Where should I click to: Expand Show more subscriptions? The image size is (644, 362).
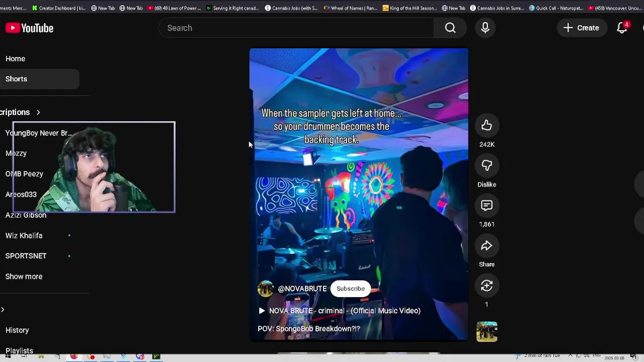[x=24, y=277]
